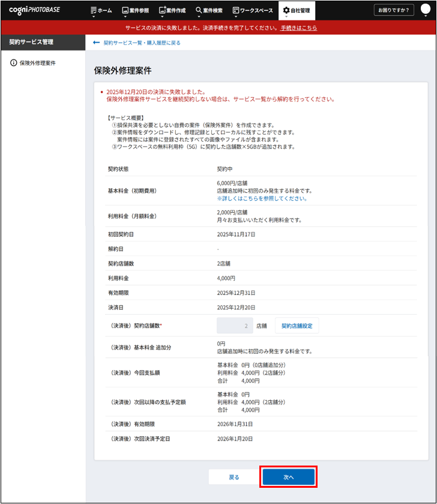Click the 案件検索 magnifier icon

click(x=199, y=10)
